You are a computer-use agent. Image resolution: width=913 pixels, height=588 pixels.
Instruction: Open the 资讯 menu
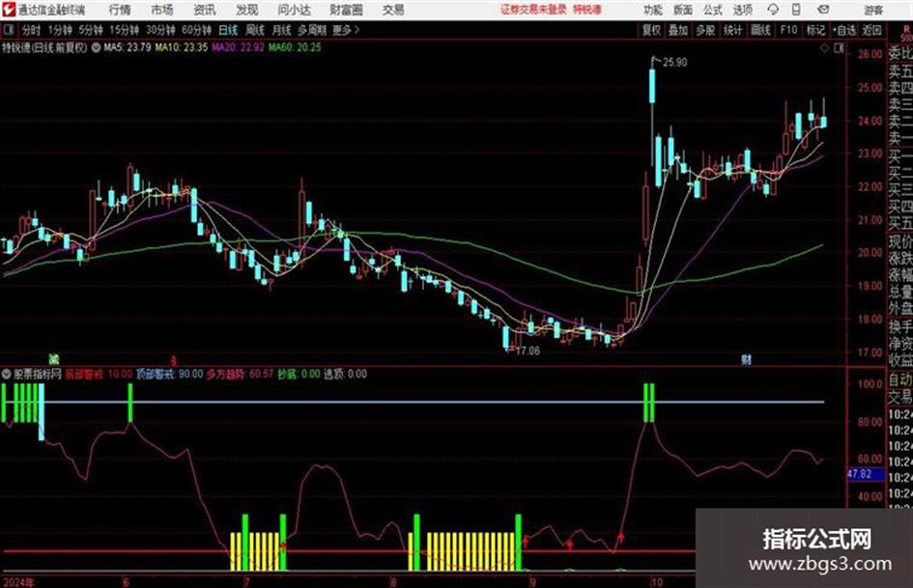(x=205, y=10)
